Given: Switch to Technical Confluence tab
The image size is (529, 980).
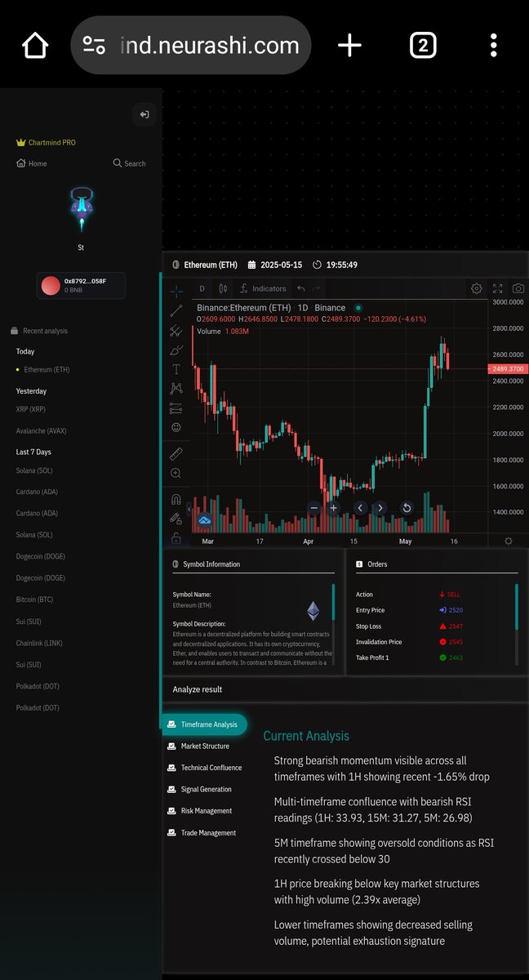Looking at the screenshot, I should [204, 768].
